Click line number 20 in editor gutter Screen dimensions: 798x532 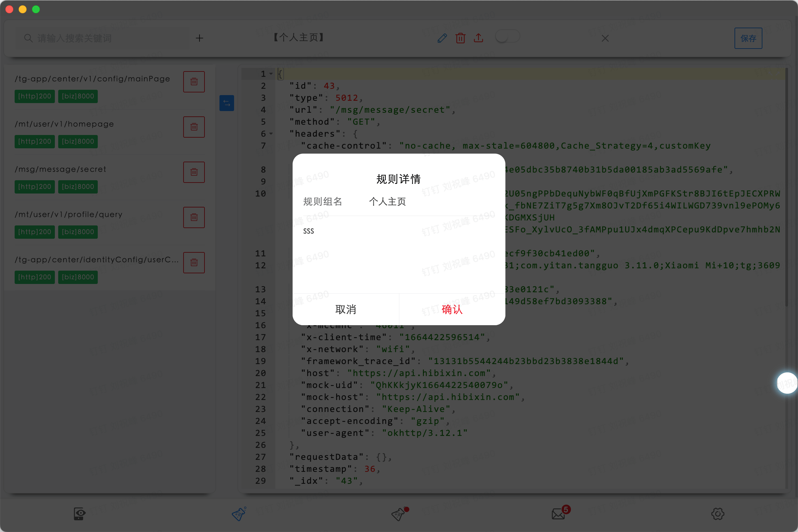[261, 373]
